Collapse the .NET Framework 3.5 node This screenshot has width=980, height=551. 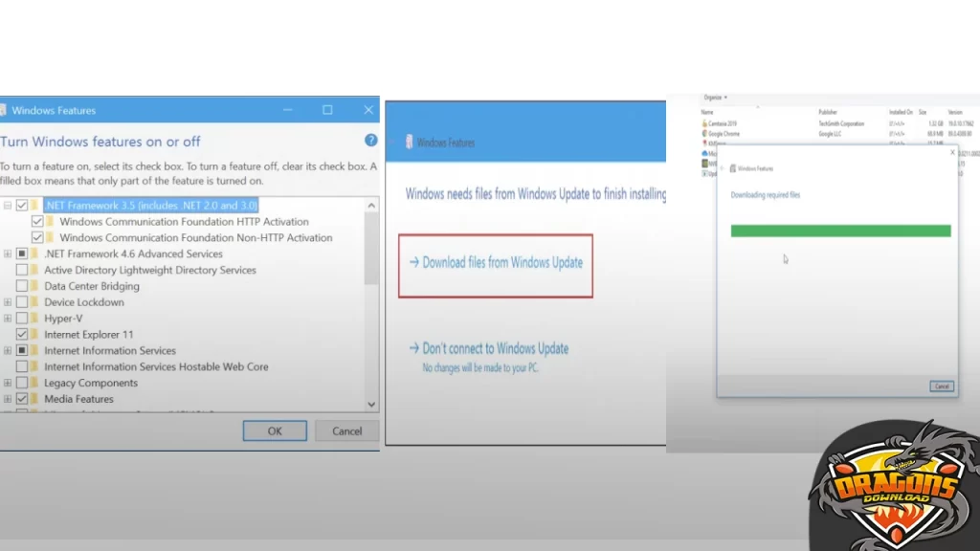pos(8,206)
